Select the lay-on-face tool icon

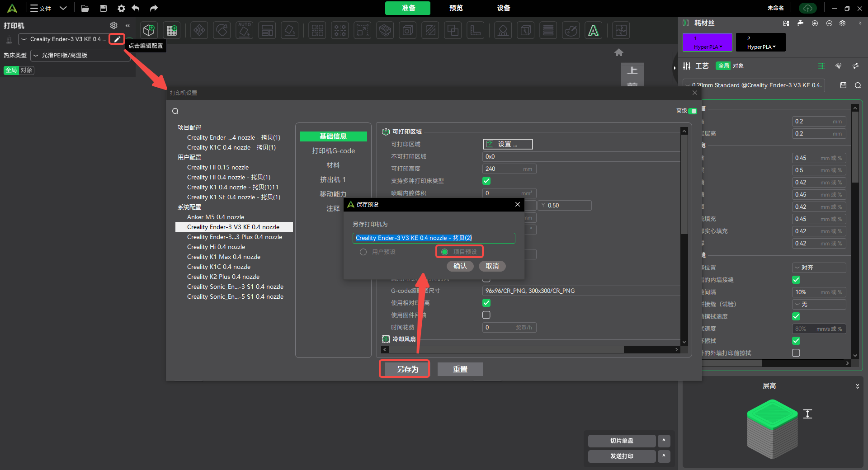click(290, 30)
